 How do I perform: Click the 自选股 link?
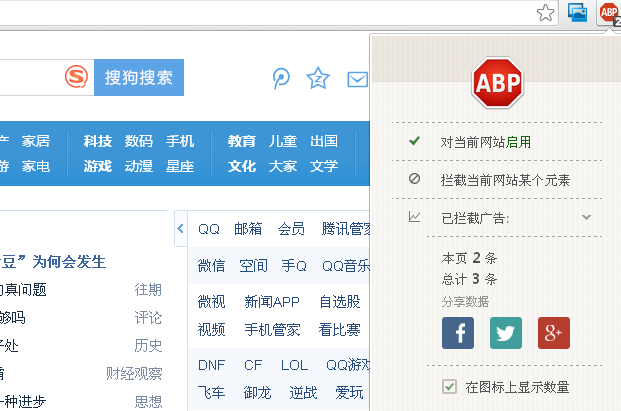340,302
